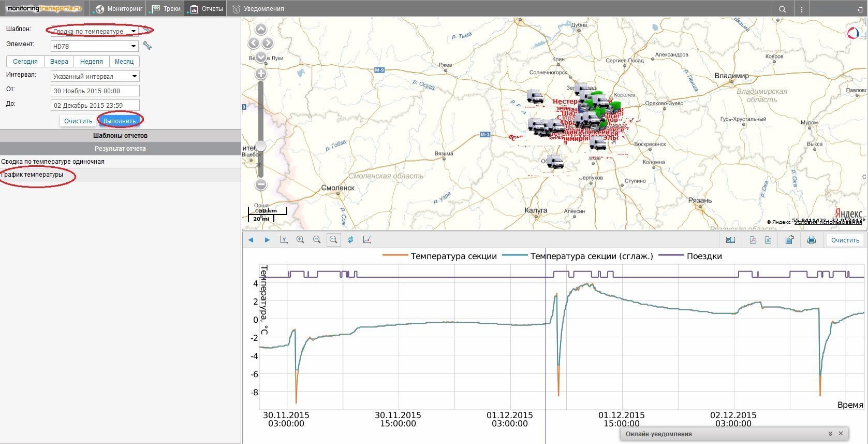Click the Неделя interval button
This screenshot has height=444, width=868.
pos(92,61)
